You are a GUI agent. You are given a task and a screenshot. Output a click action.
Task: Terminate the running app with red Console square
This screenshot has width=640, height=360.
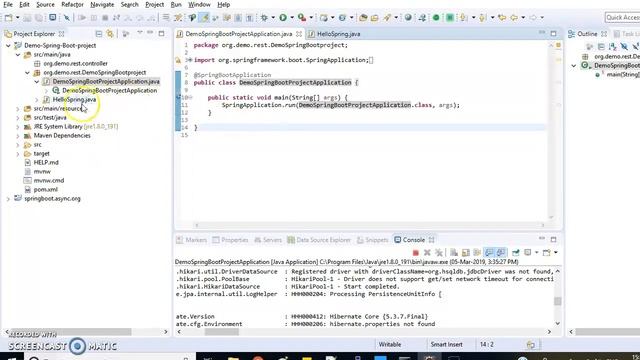[x=416, y=253]
